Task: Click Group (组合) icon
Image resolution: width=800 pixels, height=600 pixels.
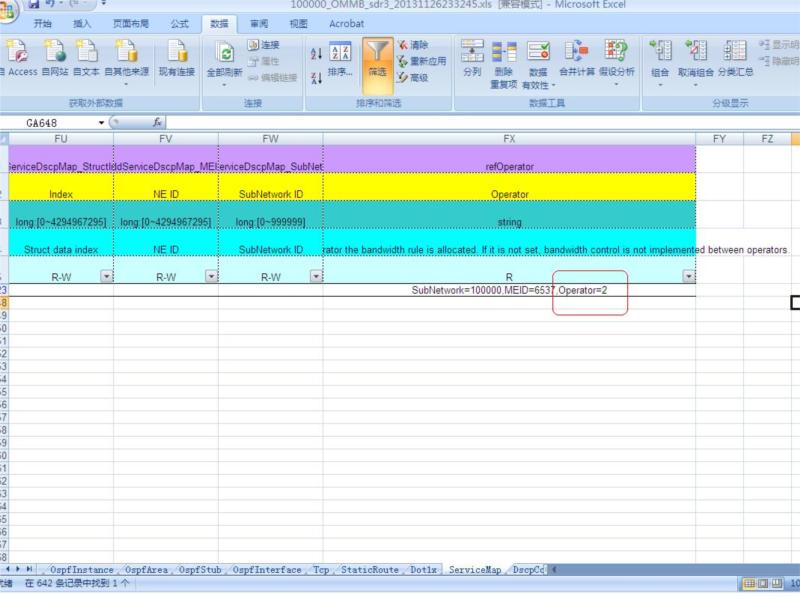Action: tap(660, 61)
